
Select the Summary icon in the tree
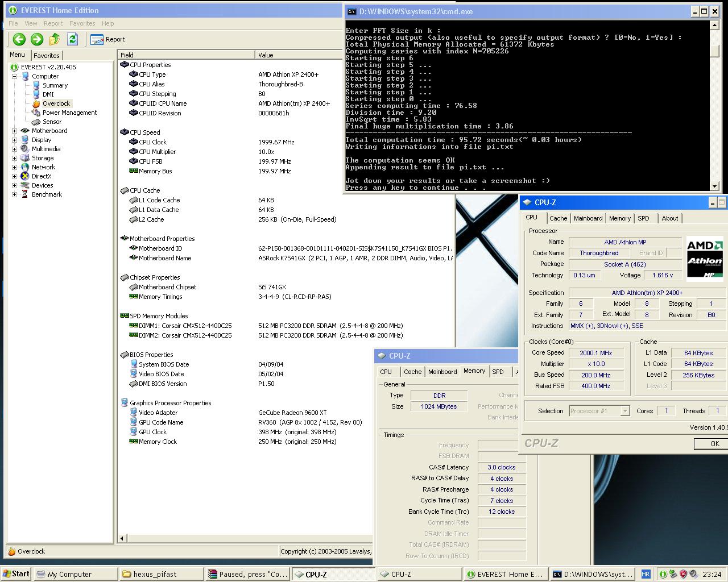coord(37,85)
